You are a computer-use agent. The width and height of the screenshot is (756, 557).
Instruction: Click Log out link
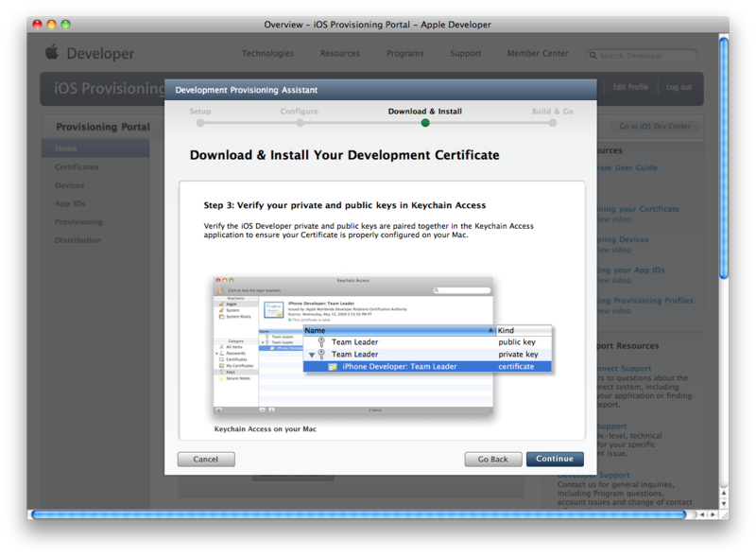click(x=679, y=87)
